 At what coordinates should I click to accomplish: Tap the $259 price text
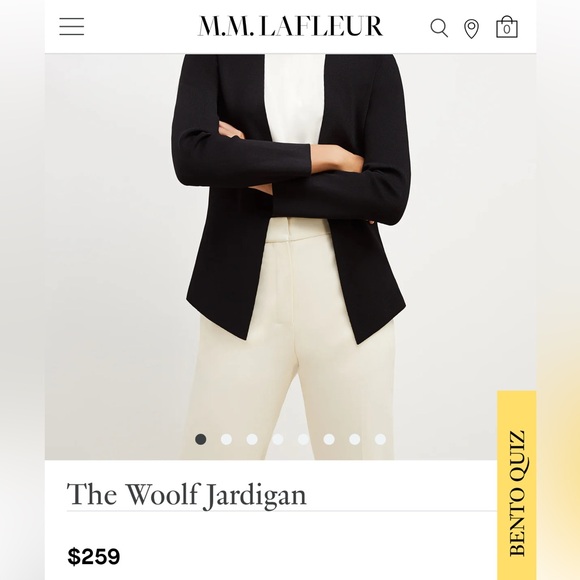pyautogui.click(x=94, y=556)
